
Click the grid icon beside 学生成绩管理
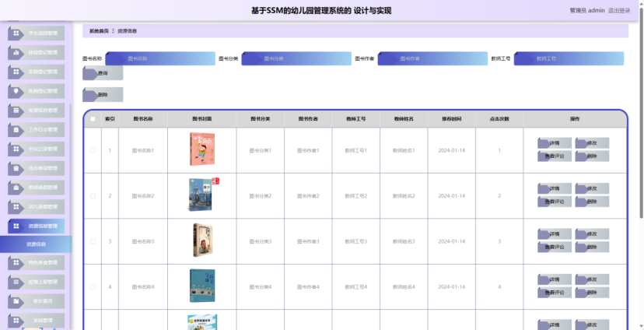pyautogui.click(x=16, y=33)
